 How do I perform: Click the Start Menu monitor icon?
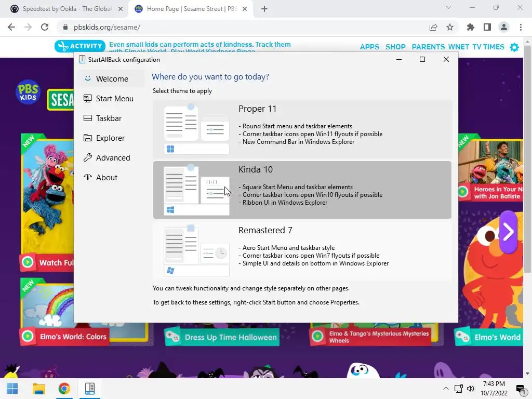tap(87, 98)
